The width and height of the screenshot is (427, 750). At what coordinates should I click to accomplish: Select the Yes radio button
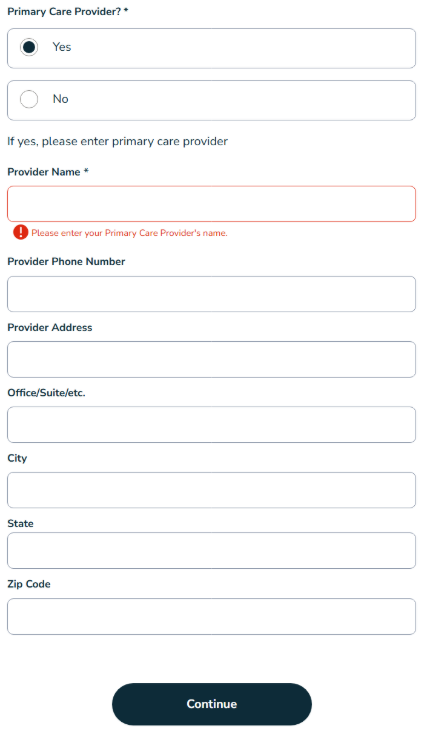29,47
